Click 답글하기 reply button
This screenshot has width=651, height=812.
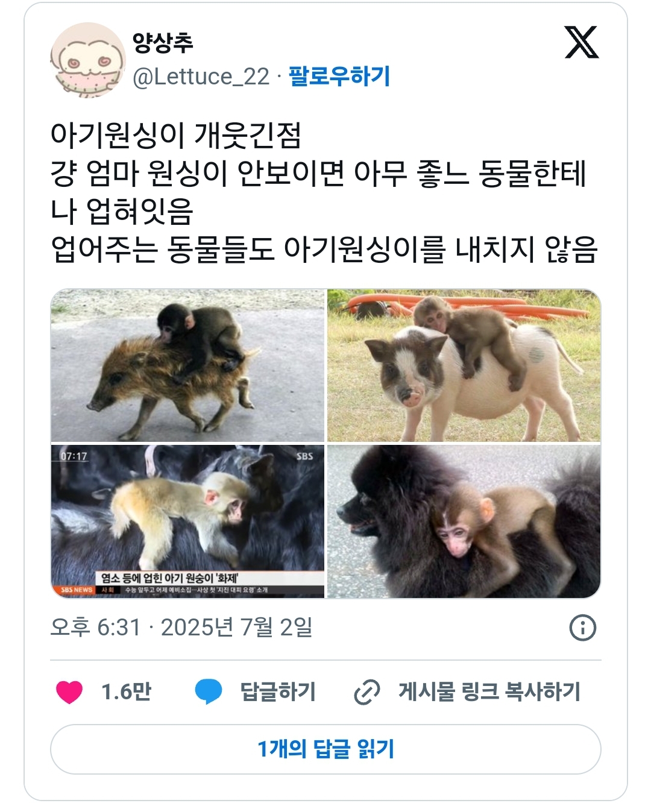tap(277, 691)
